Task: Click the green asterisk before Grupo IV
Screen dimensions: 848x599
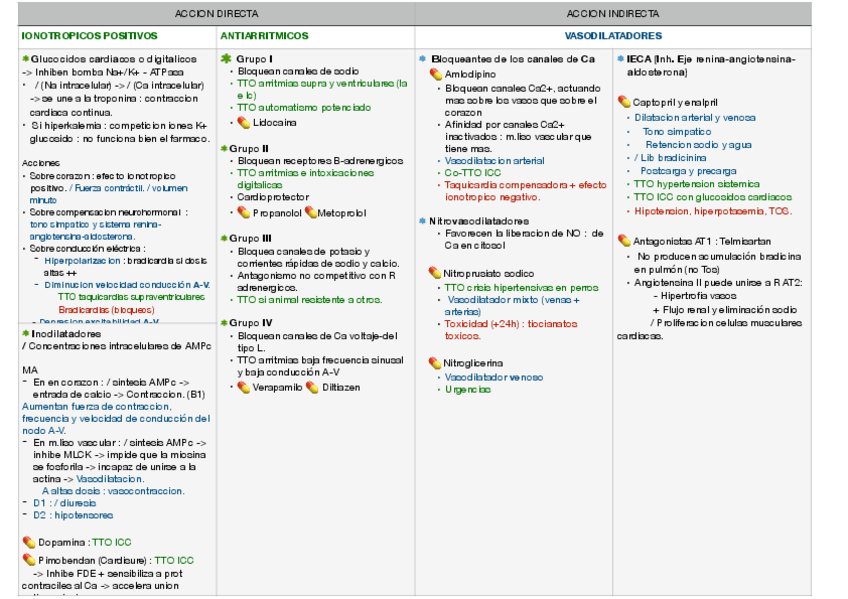Action: (x=224, y=323)
